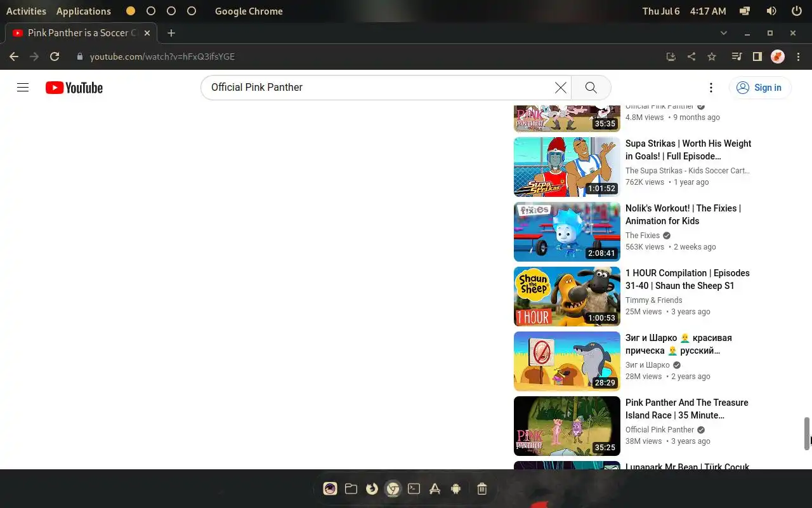Image resolution: width=812 pixels, height=508 pixels.
Task: Open the media control icon in Chrome toolbar
Action: click(737, 57)
